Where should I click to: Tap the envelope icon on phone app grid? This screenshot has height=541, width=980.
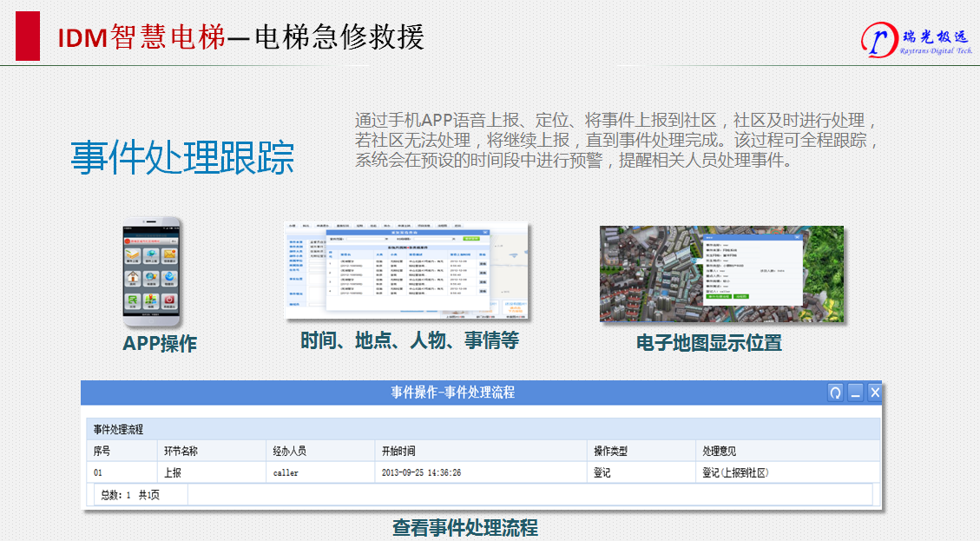coord(170,255)
